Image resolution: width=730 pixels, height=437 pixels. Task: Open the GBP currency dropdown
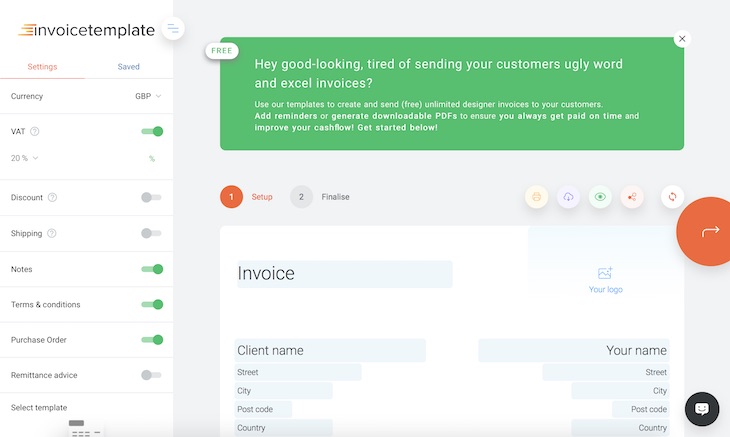point(148,96)
